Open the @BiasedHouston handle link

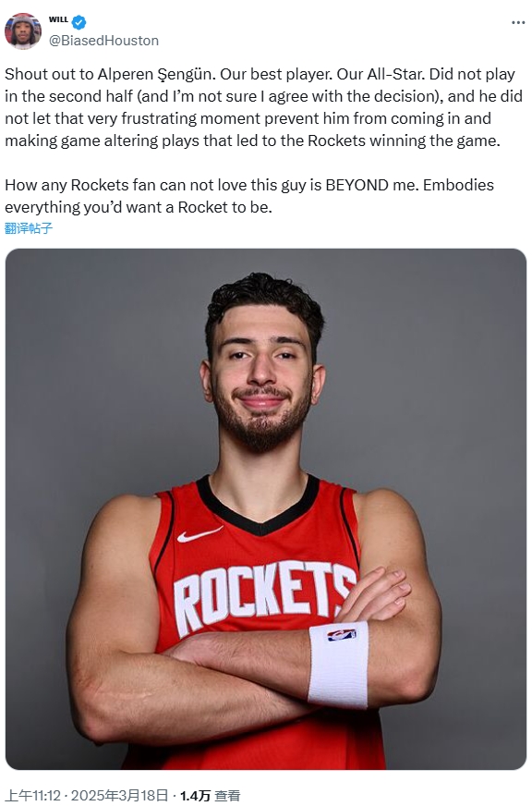(103, 41)
